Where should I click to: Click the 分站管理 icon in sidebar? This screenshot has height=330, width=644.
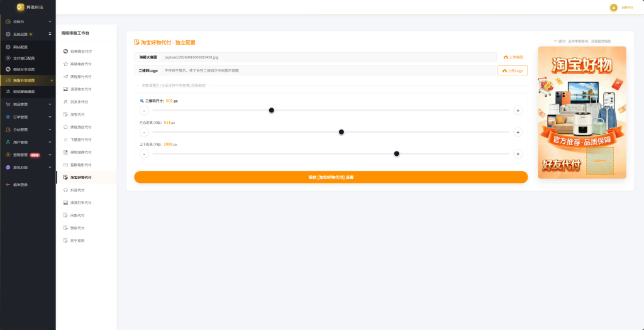[8, 129]
